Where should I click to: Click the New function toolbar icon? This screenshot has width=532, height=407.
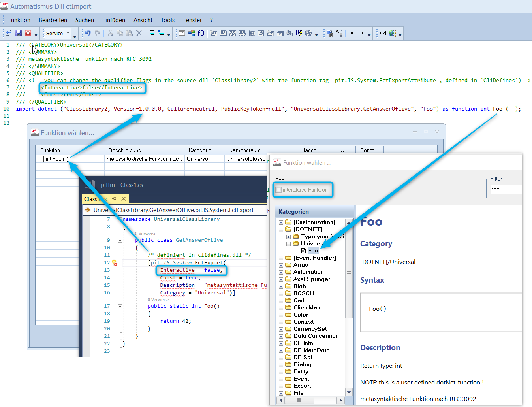[x=9, y=33]
